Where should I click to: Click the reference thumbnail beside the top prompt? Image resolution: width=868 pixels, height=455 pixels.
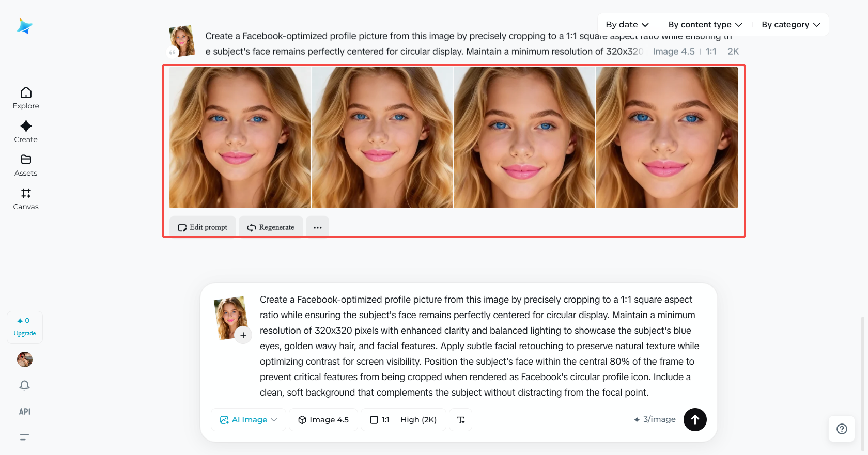click(182, 40)
